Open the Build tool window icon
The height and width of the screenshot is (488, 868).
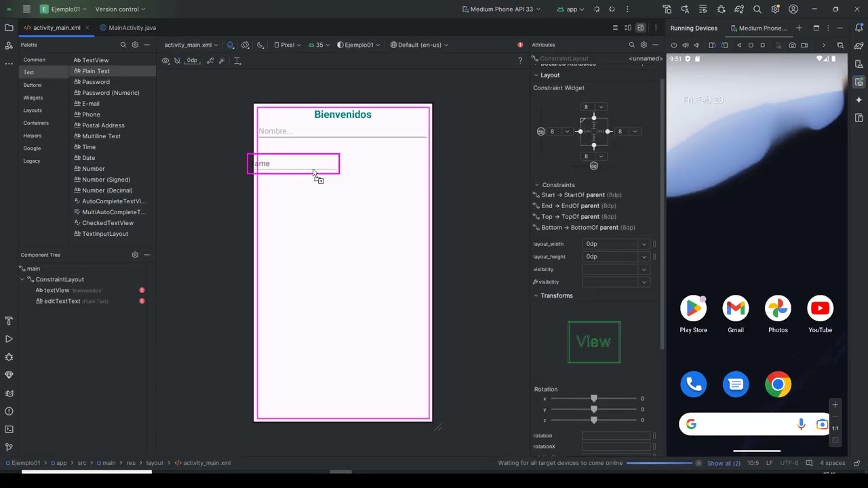tap(9, 321)
